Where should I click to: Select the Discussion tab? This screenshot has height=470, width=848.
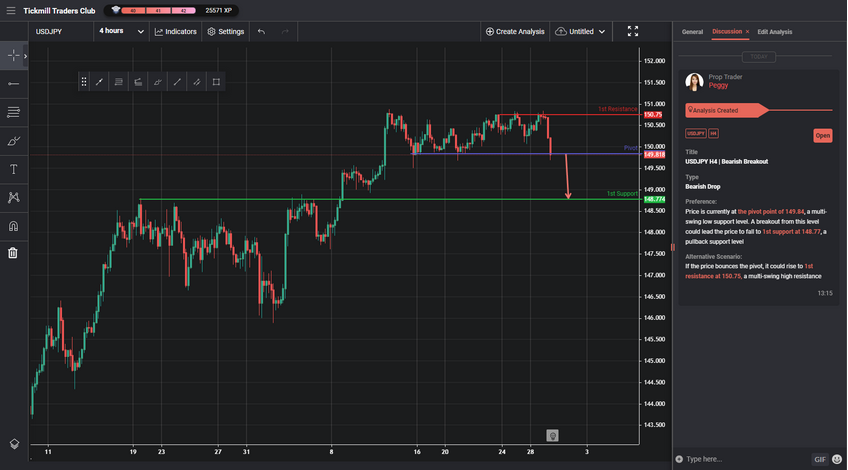(x=727, y=31)
